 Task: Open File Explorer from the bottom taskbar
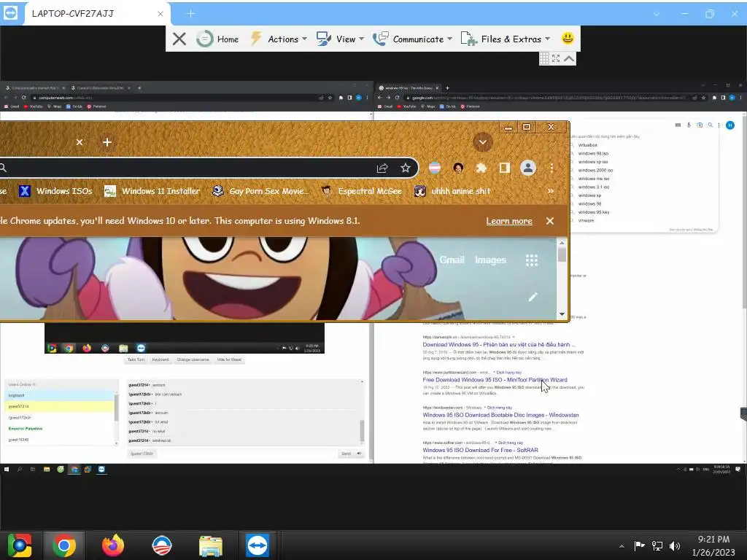(210, 545)
